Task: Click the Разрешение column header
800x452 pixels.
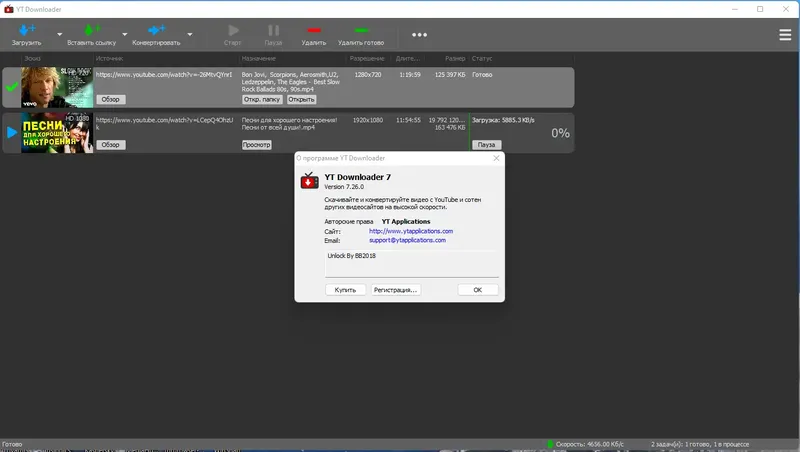Action: 367,59
